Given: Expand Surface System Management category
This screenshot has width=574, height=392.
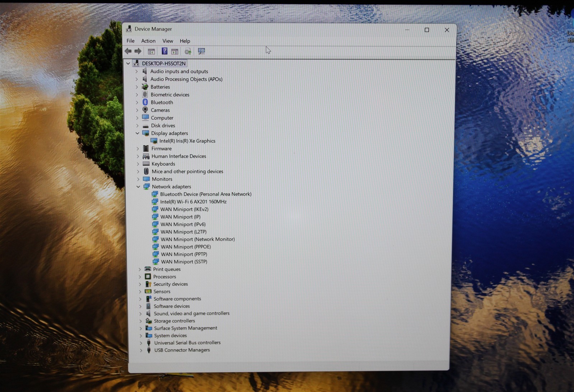Looking at the screenshot, I should click(x=141, y=328).
